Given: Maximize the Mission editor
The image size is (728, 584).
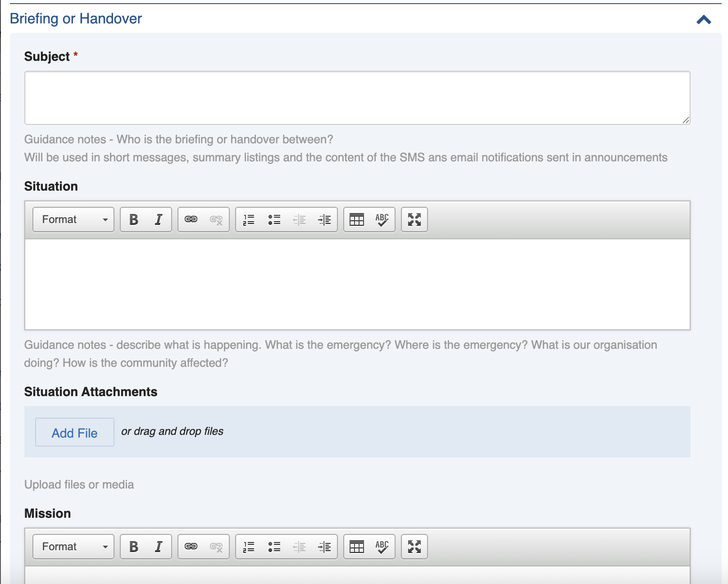Looking at the screenshot, I should (414, 547).
